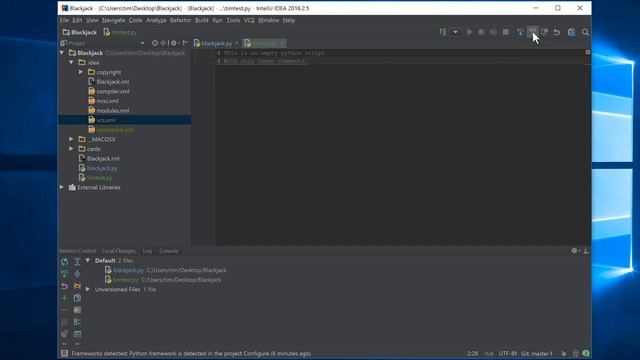Switch to the Local Changes tab
Image resolution: width=640 pixels, height=360 pixels.
click(119, 251)
